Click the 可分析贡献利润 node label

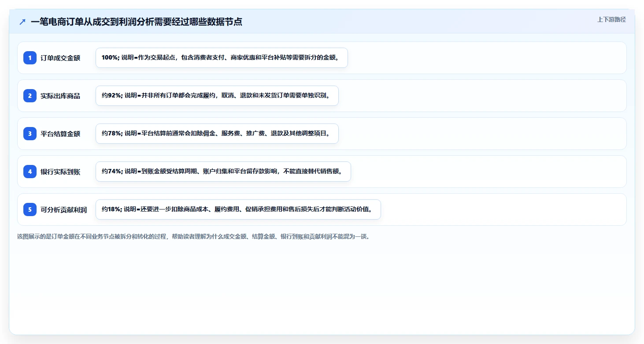click(64, 209)
